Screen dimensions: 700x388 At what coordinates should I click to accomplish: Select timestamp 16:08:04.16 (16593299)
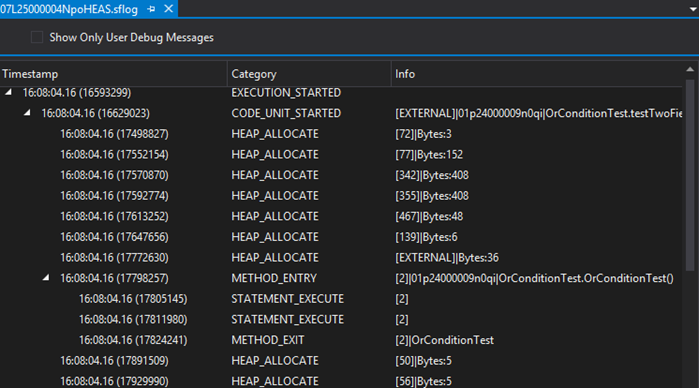77,92
